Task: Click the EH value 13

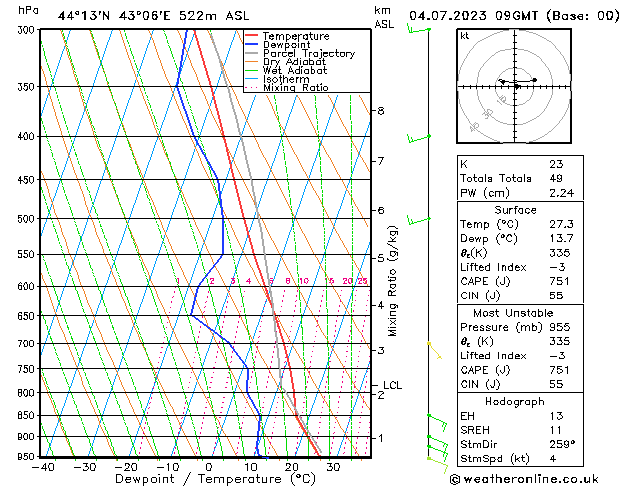Action: coord(556,416)
